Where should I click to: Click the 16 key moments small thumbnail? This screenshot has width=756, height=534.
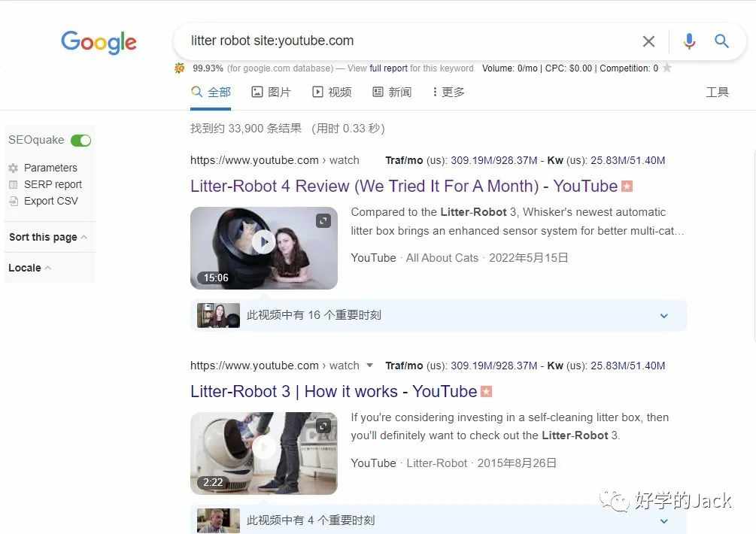(218, 315)
